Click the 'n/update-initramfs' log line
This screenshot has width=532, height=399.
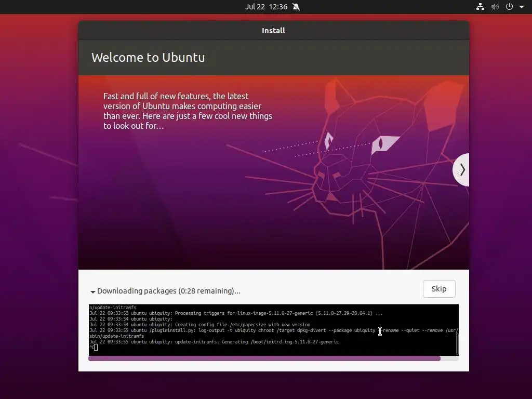pos(113,308)
